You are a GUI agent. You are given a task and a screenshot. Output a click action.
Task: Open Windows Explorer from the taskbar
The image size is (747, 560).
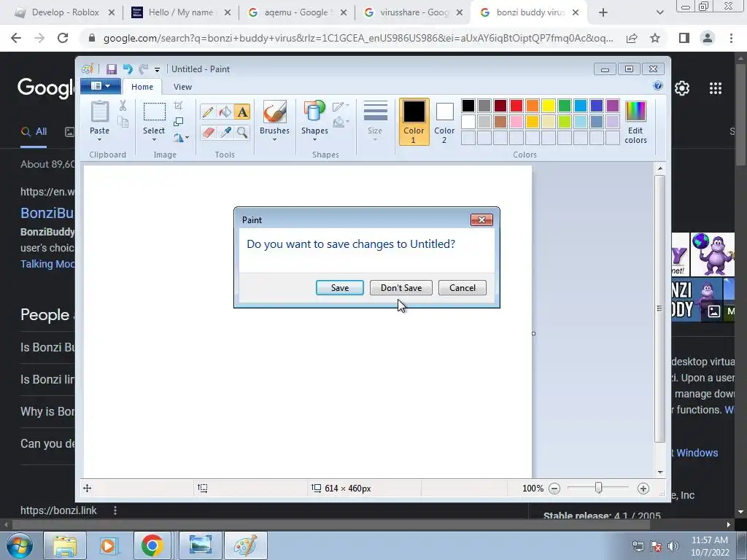click(x=65, y=545)
